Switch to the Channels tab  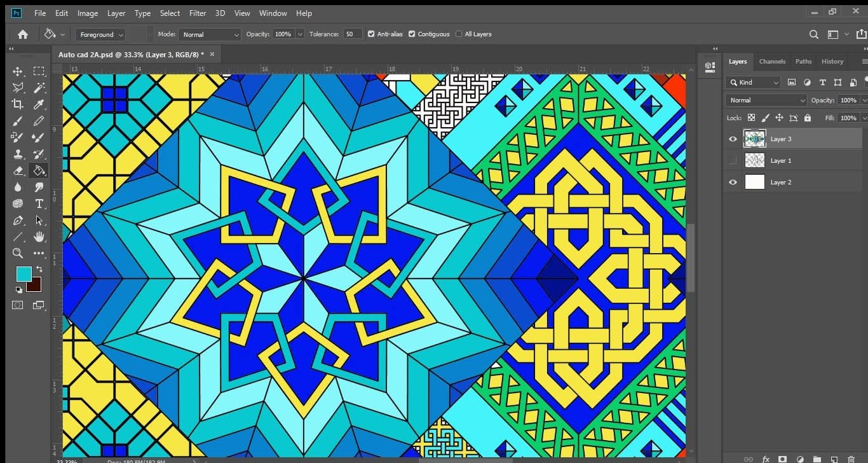[x=772, y=62]
